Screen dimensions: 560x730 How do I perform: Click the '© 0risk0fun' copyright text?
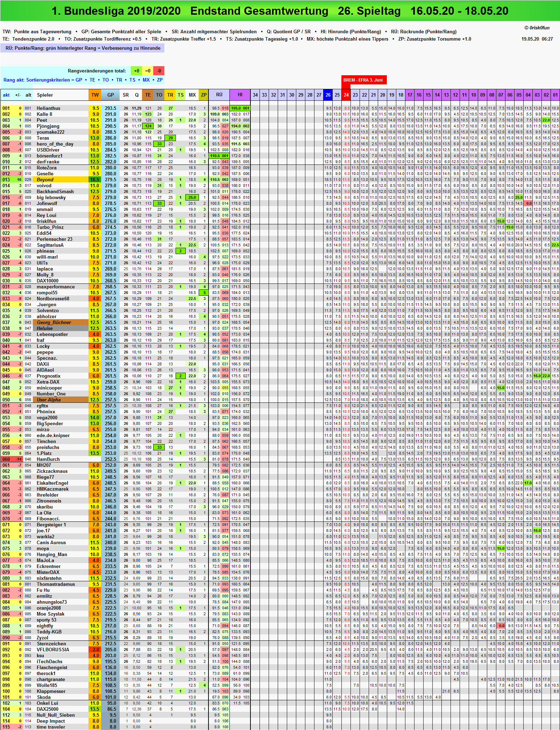(537, 28)
